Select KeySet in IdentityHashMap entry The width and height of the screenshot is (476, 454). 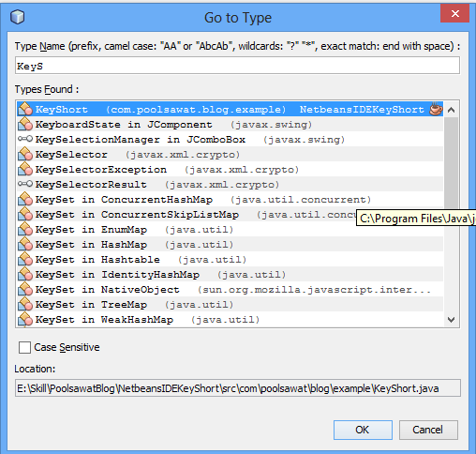231,275
